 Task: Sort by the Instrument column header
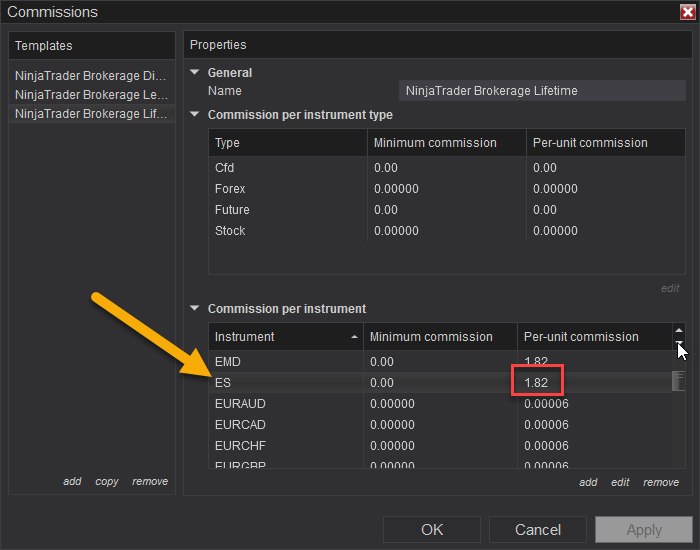[286, 337]
